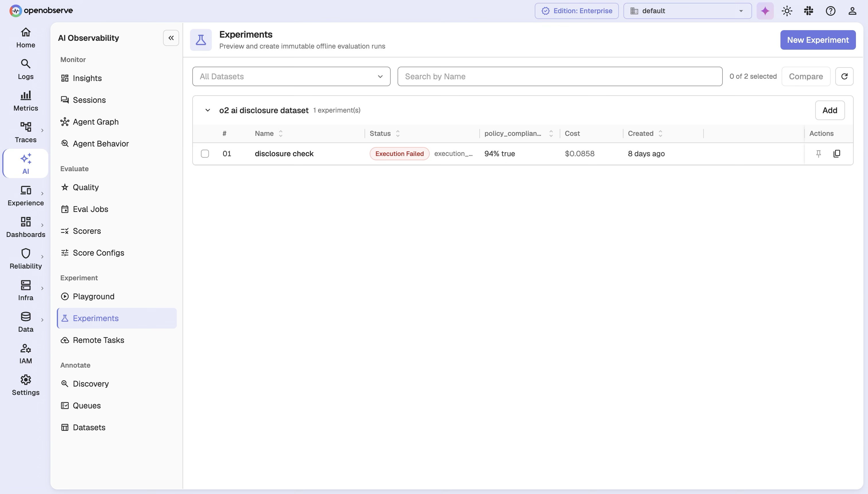868x494 pixels.
Task: Click the New Experiment button
Action: 818,40
